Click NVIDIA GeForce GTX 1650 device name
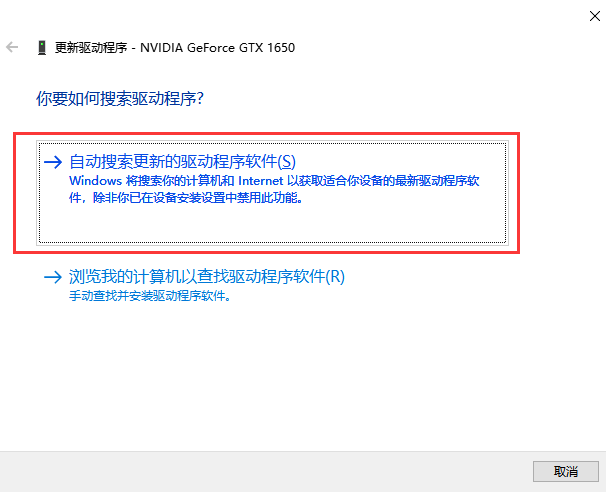 (x=217, y=48)
